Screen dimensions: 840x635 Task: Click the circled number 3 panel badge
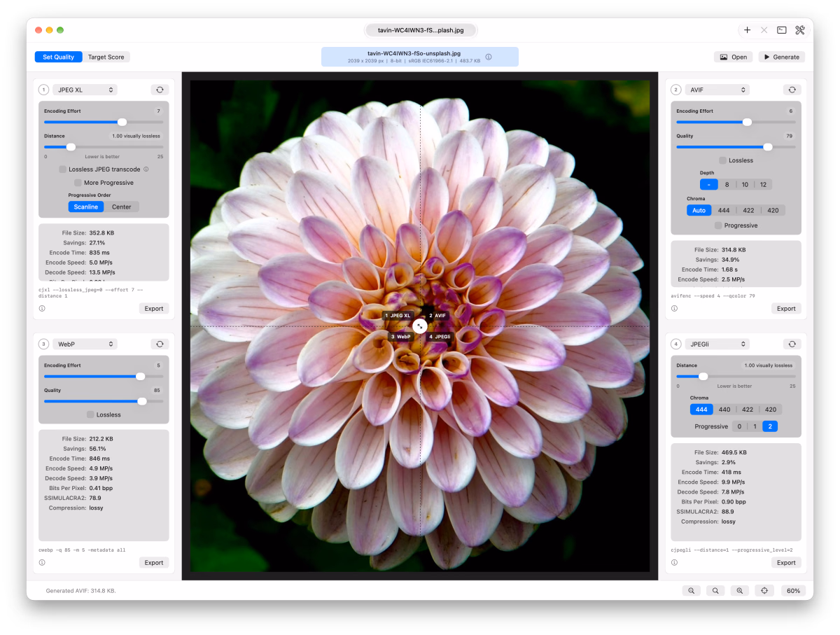click(43, 344)
